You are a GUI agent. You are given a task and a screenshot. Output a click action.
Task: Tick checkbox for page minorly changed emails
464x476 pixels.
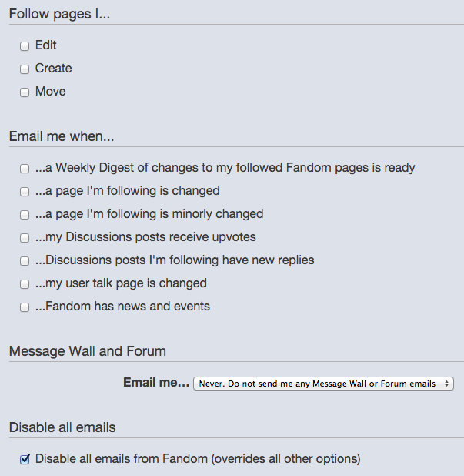pyautogui.click(x=25, y=215)
